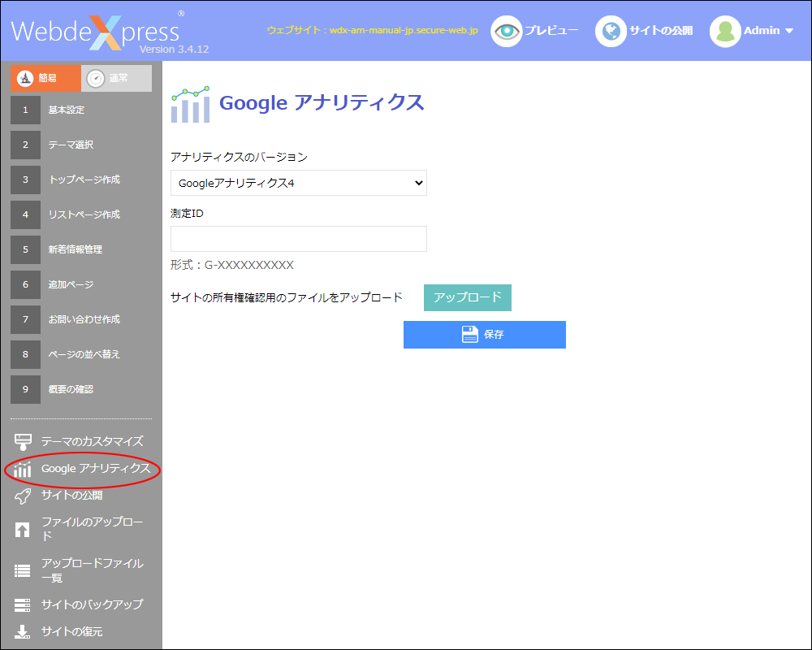Image resolution: width=812 pixels, height=650 pixels.
Task: Click the preview eye icon
Action: point(506,31)
